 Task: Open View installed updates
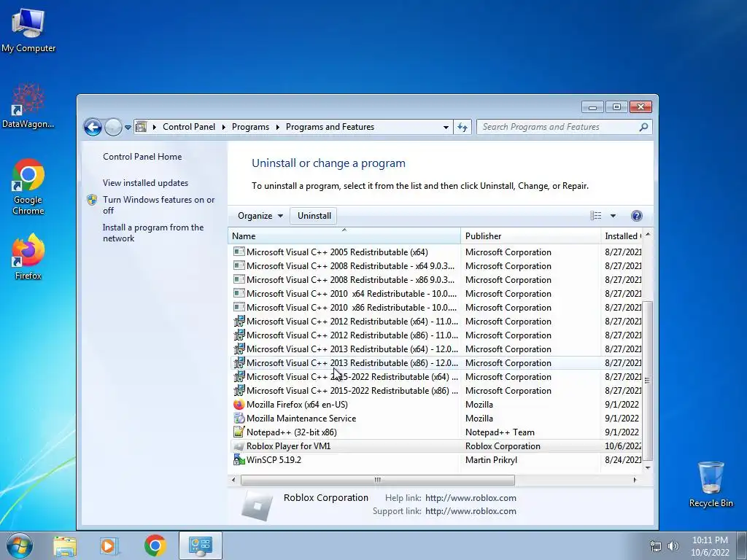pyautogui.click(x=145, y=183)
